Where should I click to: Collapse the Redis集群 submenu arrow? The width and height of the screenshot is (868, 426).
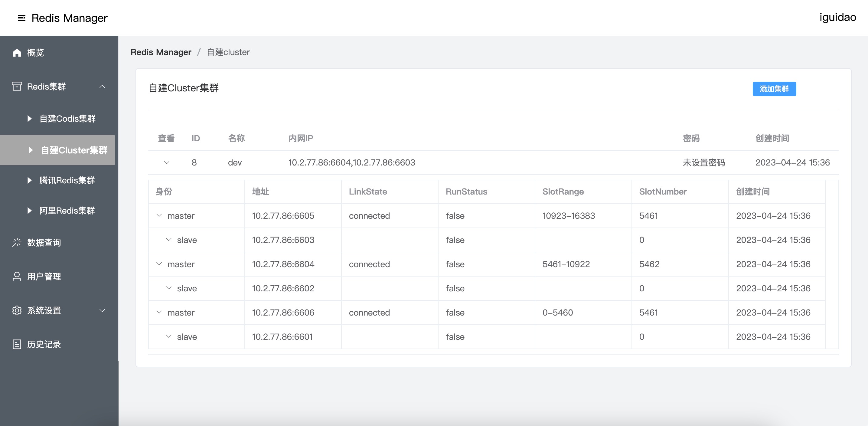pos(103,87)
